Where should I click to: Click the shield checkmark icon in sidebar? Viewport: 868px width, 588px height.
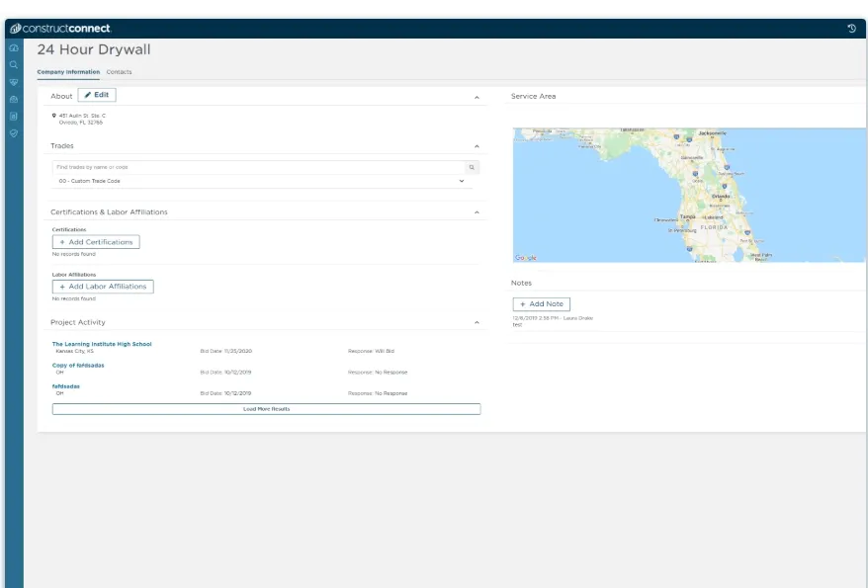(14, 133)
